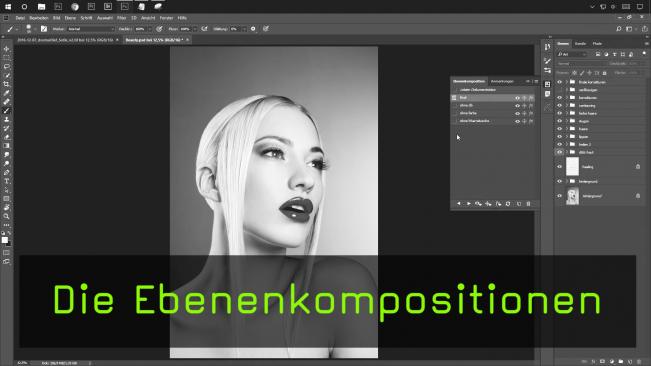Select the Move tool
This screenshot has width=651, height=366.
pyautogui.click(x=6, y=49)
